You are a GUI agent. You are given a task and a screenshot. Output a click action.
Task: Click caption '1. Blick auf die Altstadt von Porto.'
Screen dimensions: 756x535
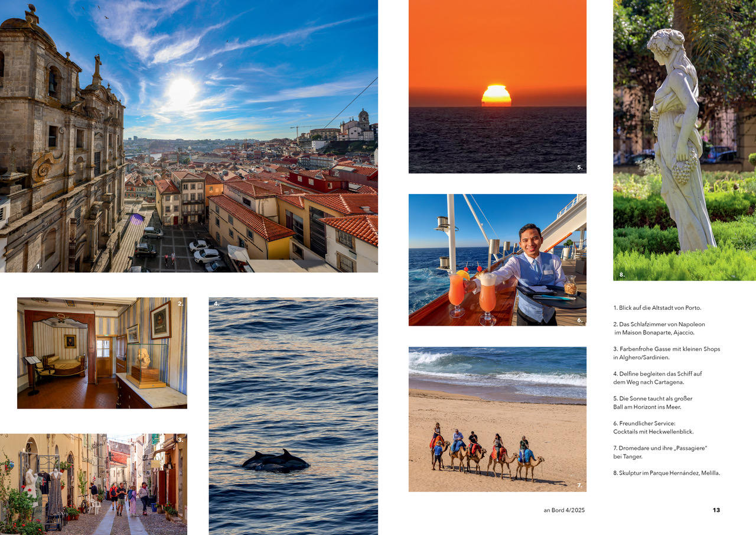pos(657,308)
